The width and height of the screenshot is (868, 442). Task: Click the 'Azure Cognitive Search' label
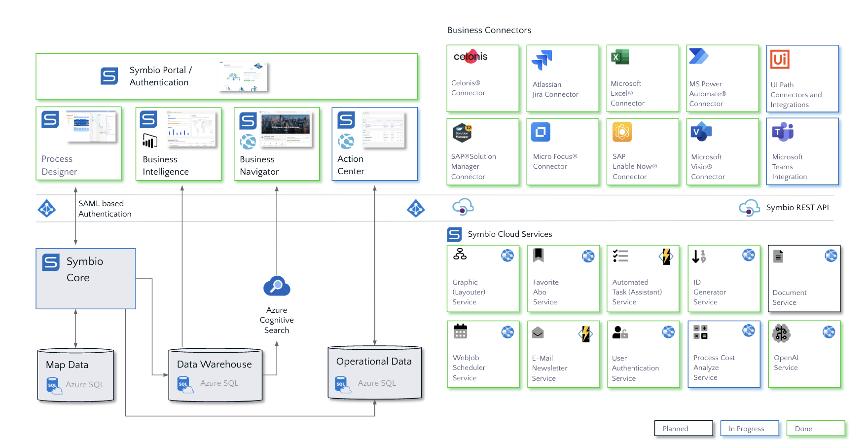pyautogui.click(x=277, y=320)
